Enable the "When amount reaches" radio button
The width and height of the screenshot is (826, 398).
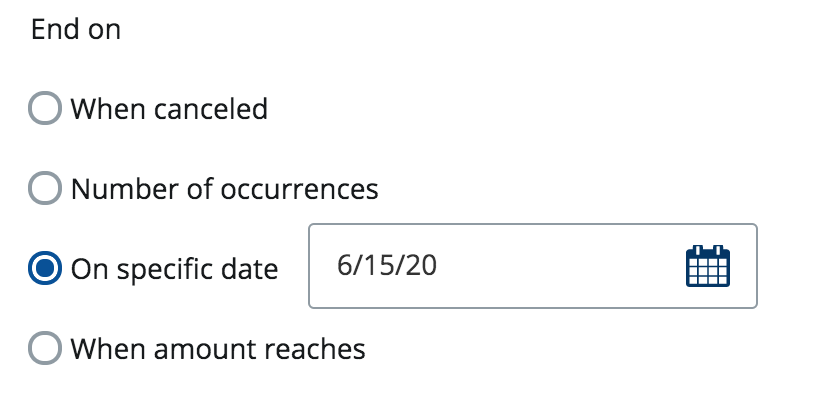tap(45, 348)
